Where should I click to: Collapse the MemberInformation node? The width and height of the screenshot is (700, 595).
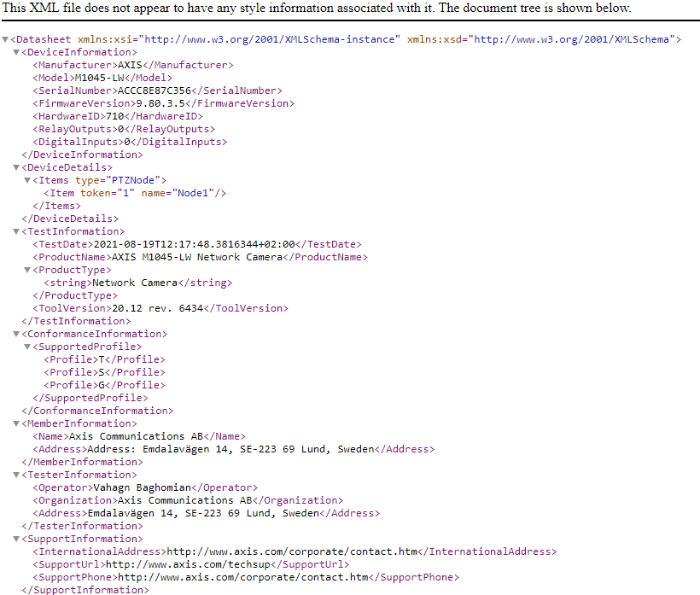(16, 424)
